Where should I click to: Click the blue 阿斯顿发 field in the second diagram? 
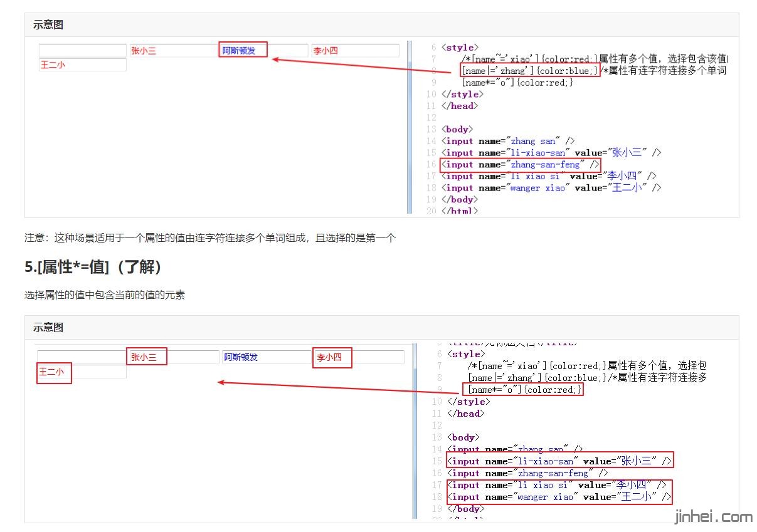pos(265,357)
